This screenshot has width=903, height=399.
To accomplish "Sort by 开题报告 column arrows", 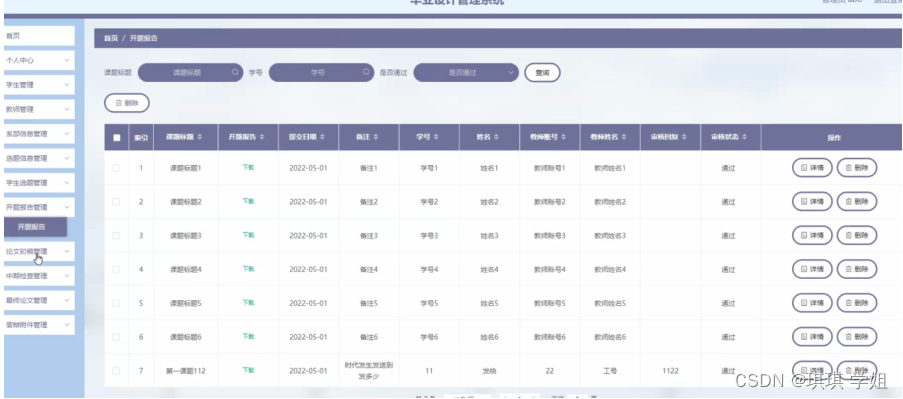I will [262, 137].
